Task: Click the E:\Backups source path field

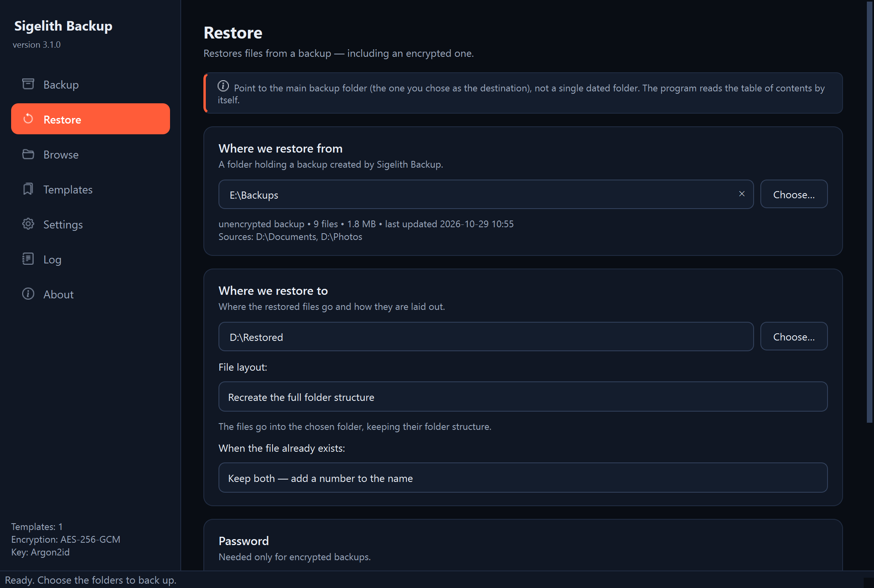Action: 486,195
